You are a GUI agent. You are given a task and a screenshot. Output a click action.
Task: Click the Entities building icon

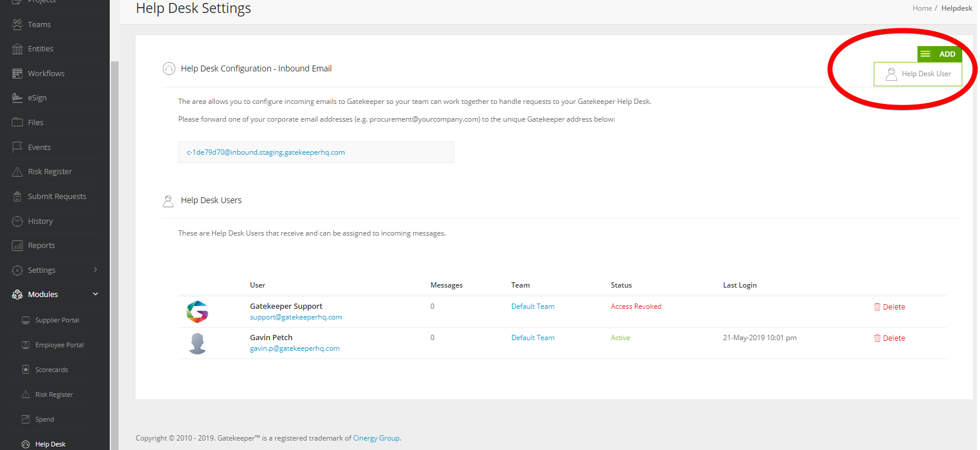point(17,49)
